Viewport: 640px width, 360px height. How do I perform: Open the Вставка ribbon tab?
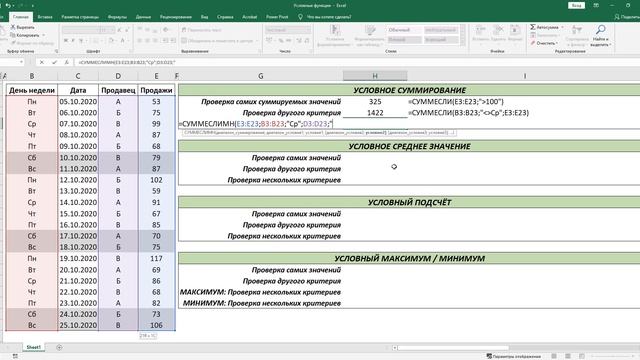click(x=45, y=17)
